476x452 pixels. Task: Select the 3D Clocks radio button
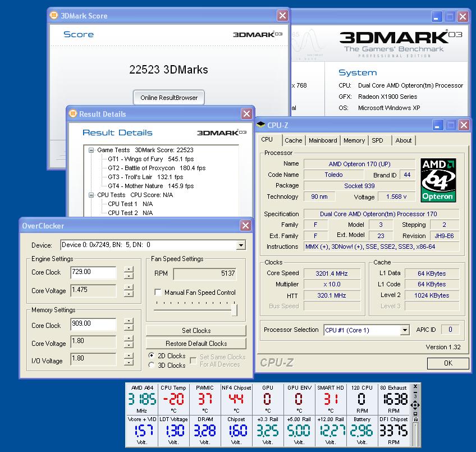pos(151,365)
